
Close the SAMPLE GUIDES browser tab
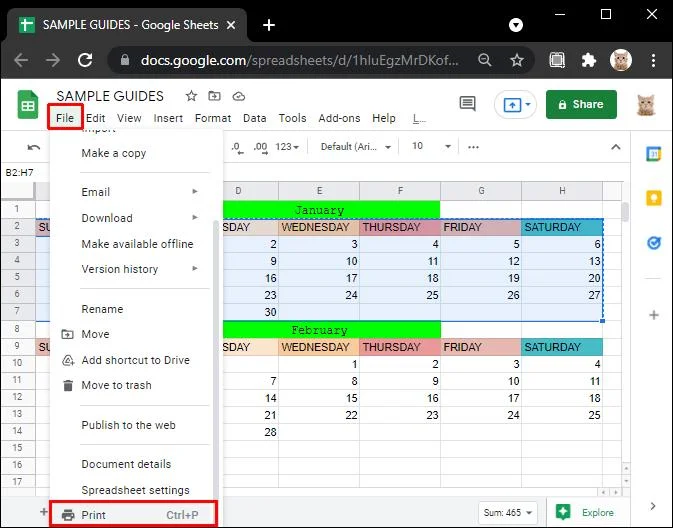(x=231, y=25)
